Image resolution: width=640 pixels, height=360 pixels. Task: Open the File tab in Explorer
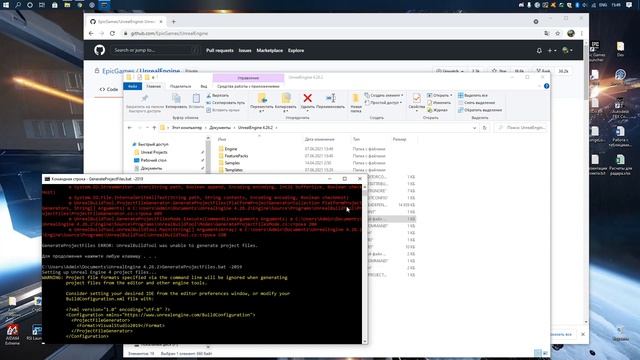(133, 86)
